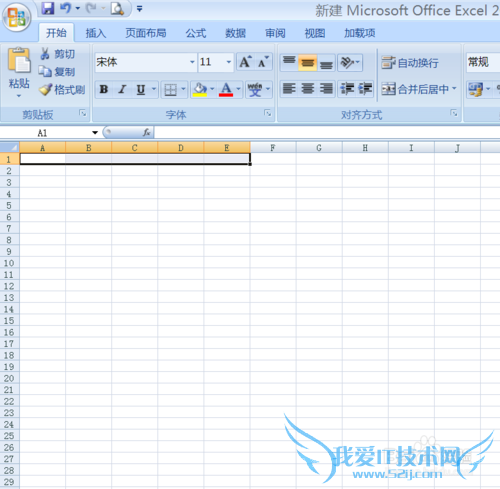Open the number format box (常规)
The height and width of the screenshot is (489, 500).
coord(483,62)
